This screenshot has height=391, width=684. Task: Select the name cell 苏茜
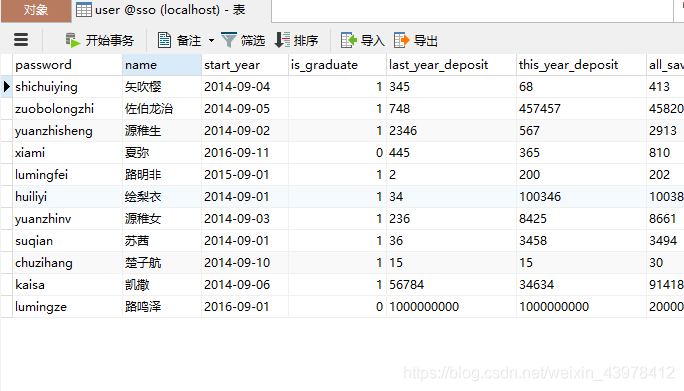click(162, 241)
